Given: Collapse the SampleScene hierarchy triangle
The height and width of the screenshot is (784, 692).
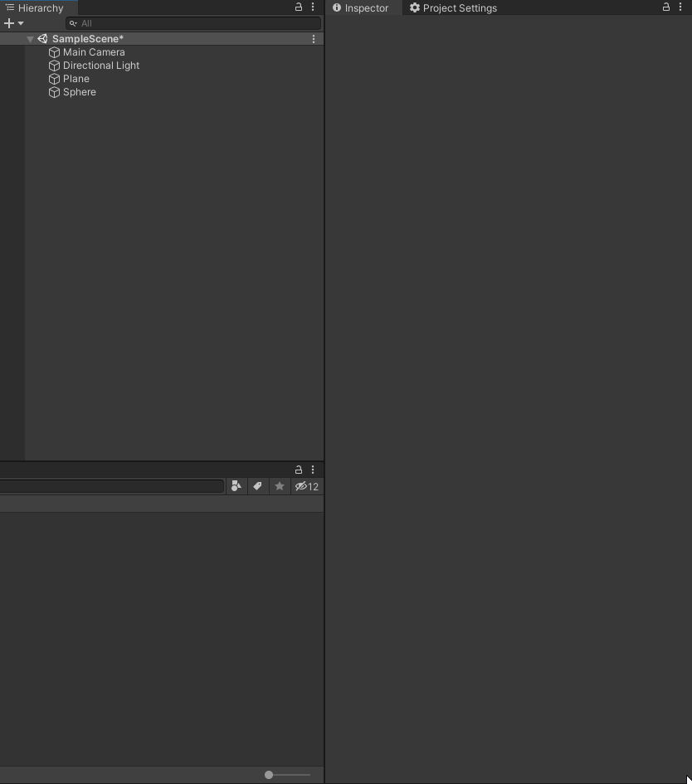Looking at the screenshot, I should 31,38.
